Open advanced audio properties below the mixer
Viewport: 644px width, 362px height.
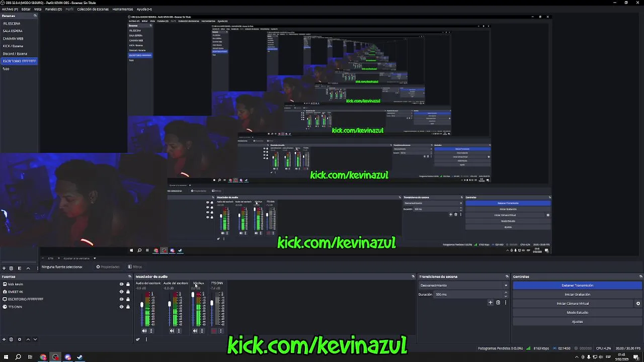138,339
